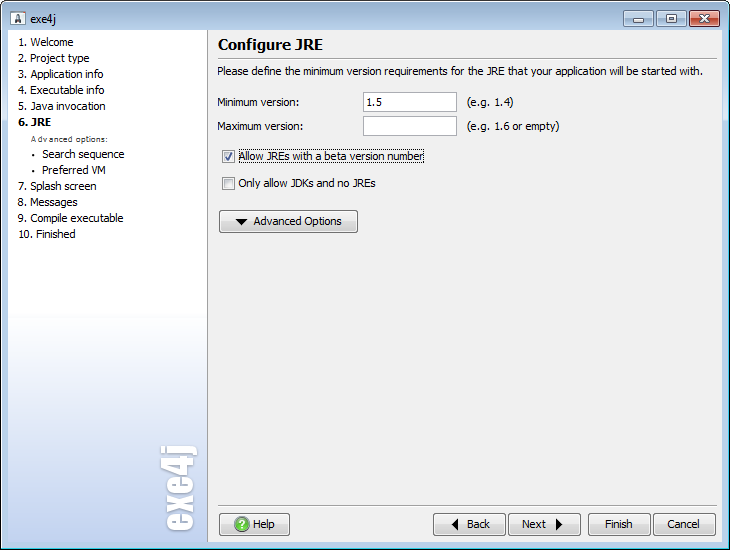
Task: Select step 9. Compile executable
Action: 70,218
